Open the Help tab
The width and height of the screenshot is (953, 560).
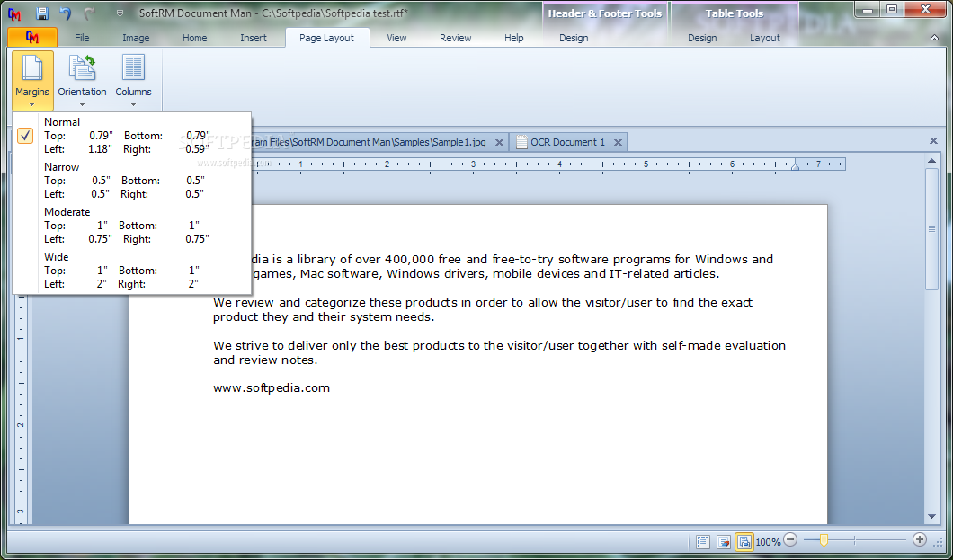[513, 38]
